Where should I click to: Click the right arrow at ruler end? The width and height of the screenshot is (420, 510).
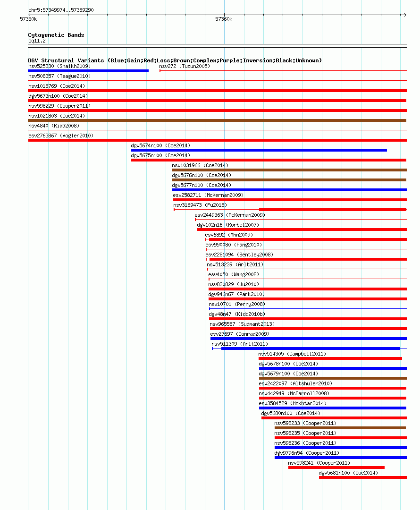click(x=404, y=15)
